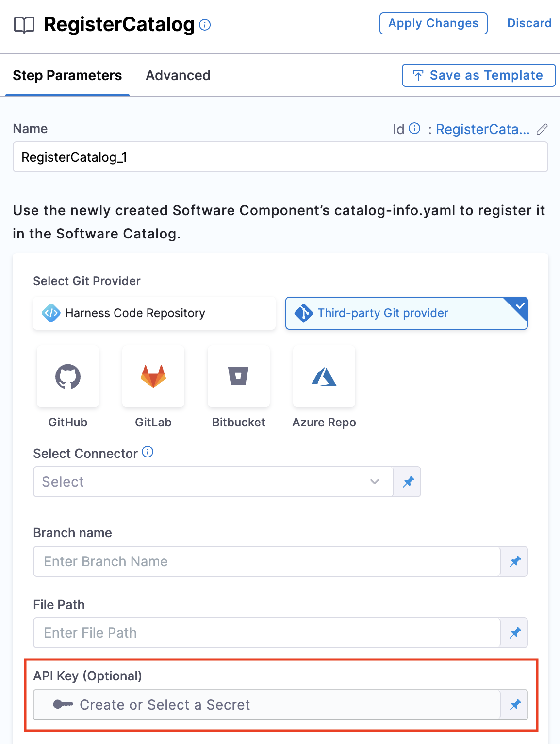The width and height of the screenshot is (560, 744).
Task: Pick the Bitbucket provider icon
Action: [x=239, y=376]
